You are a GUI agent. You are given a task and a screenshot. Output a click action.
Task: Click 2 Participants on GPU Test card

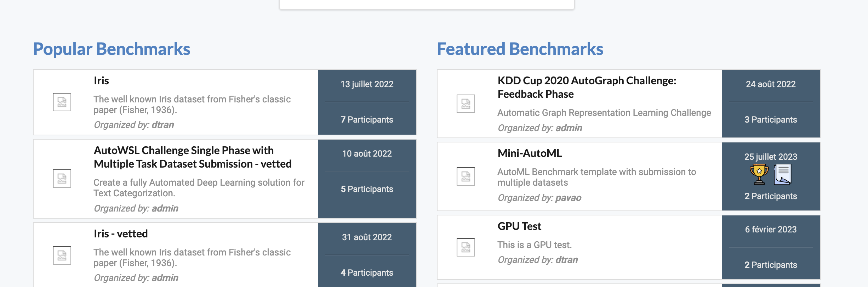[771, 265]
